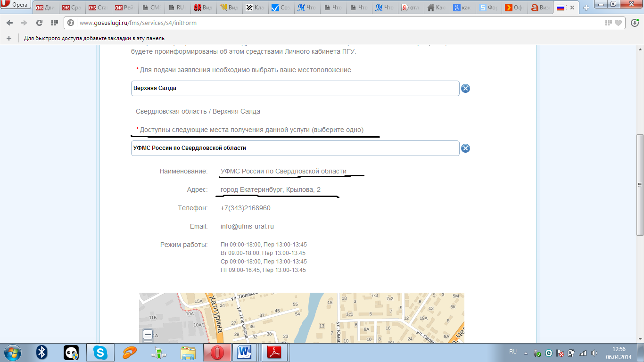Viewport: 644px width, 362px height.
Task: Zoom out the map with minus button
Action: (x=148, y=335)
